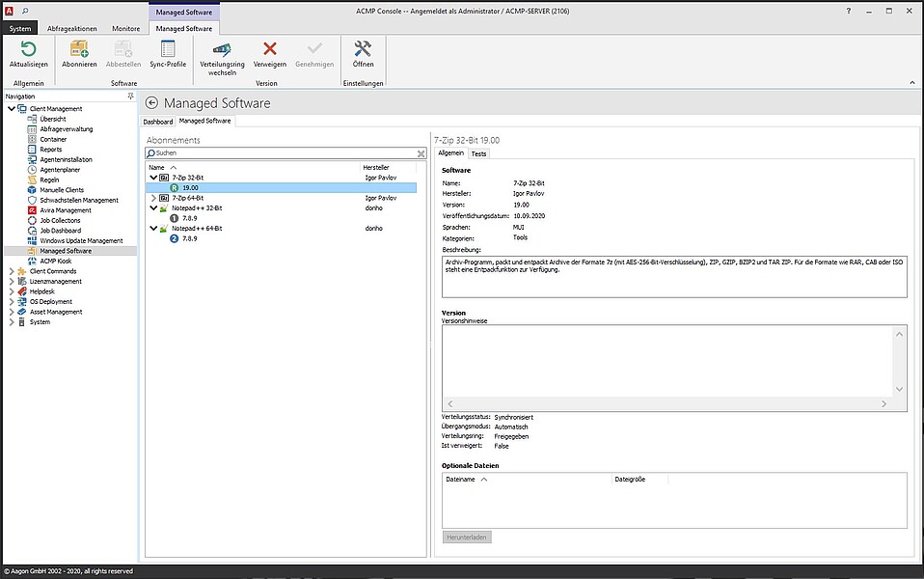Expand Client Commands in navigation
Image resolution: width=924 pixels, height=579 pixels.
[12, 271]
